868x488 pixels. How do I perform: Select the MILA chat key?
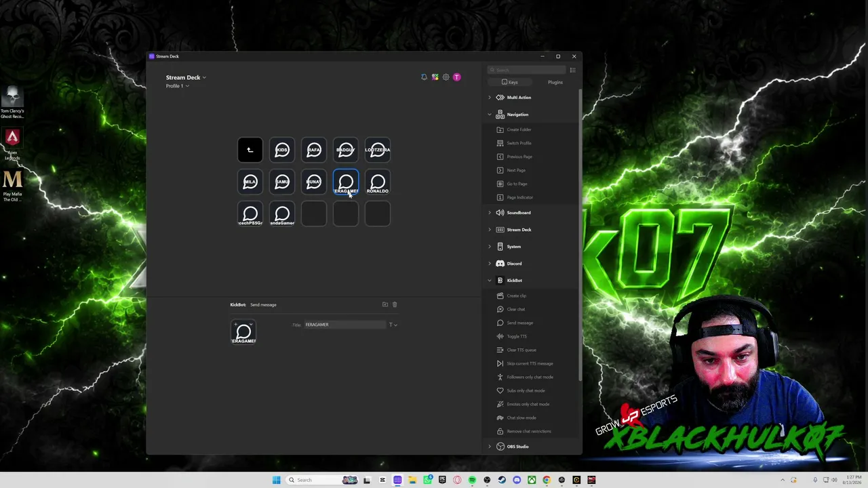click(250, 182)
